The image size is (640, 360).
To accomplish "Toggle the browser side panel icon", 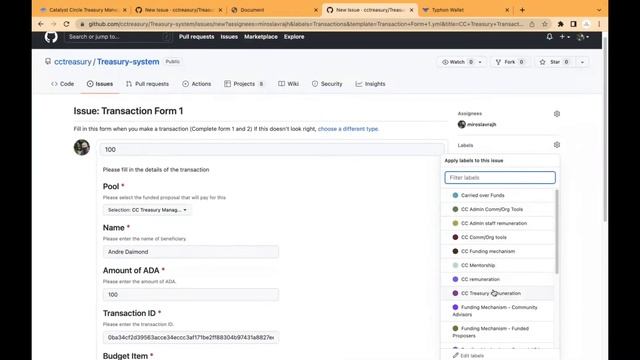I will pos(573,24).
